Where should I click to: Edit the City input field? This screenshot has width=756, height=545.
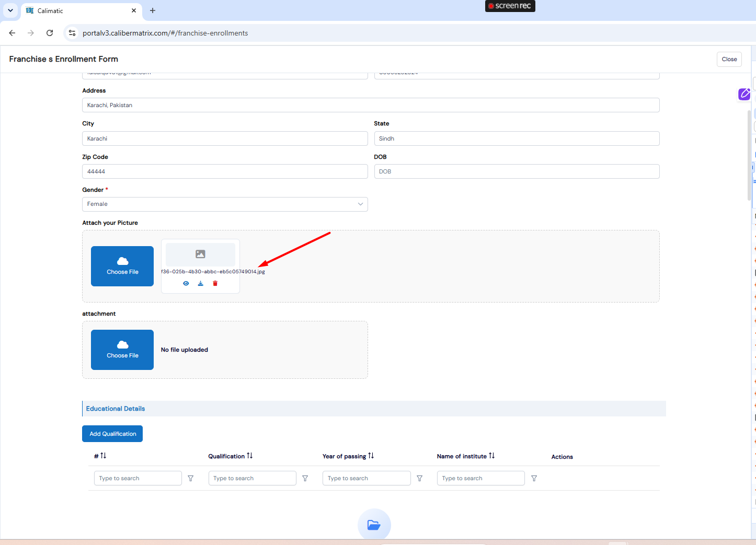[225, 138]
